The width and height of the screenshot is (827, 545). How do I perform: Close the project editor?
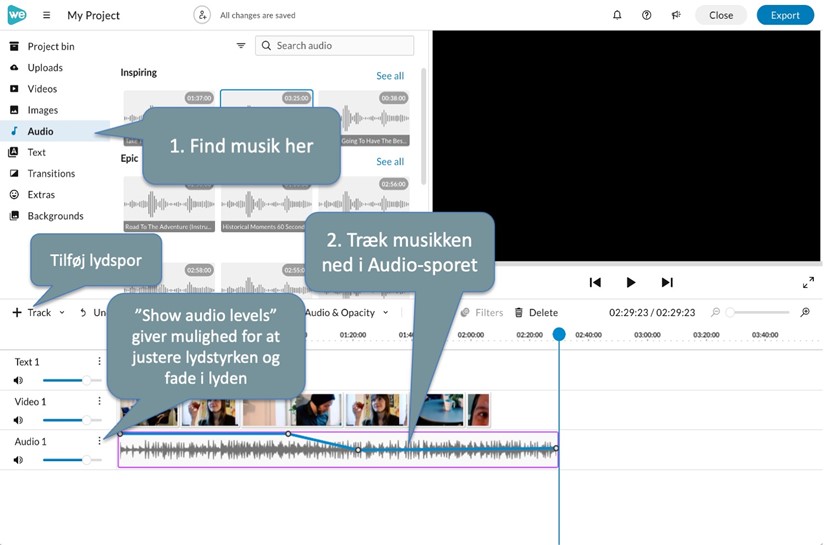tap(720, 15)
